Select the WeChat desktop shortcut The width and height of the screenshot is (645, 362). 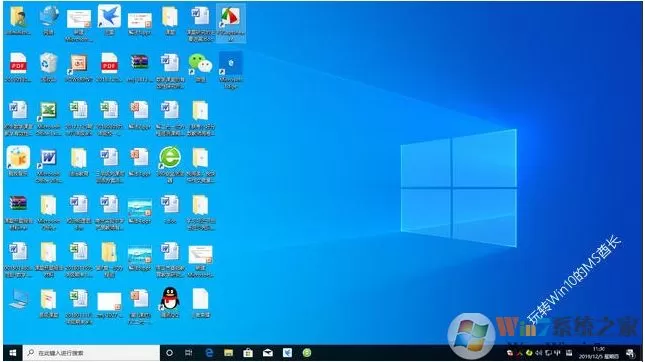click(x=200, y=68)
